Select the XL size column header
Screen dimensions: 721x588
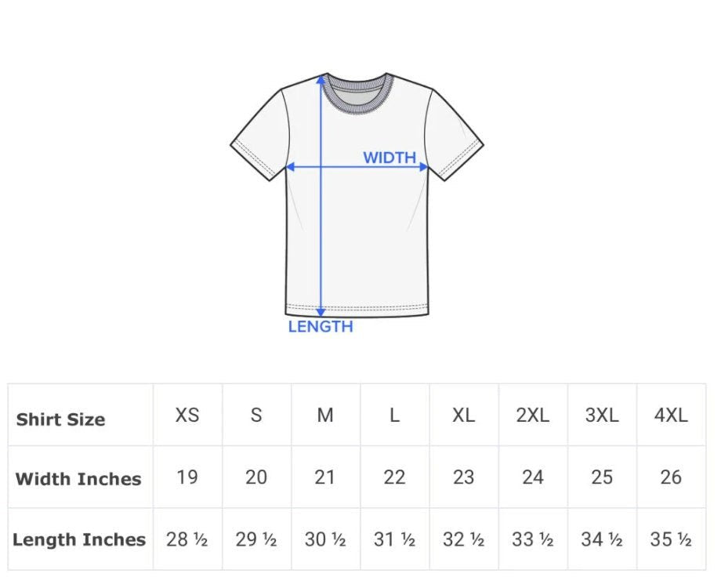(x=464, y=416)
